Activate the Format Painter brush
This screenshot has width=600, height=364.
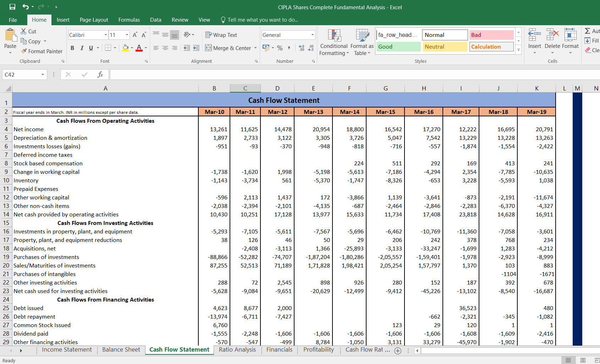pos(24,51)
